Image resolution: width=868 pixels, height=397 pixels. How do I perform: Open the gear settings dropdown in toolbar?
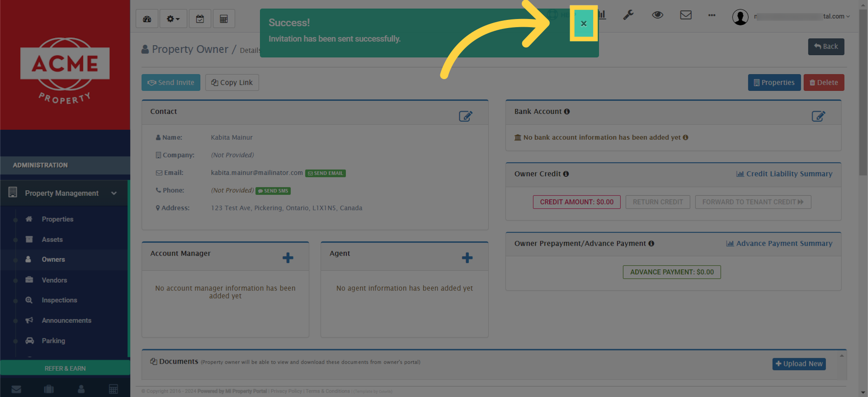173,19
